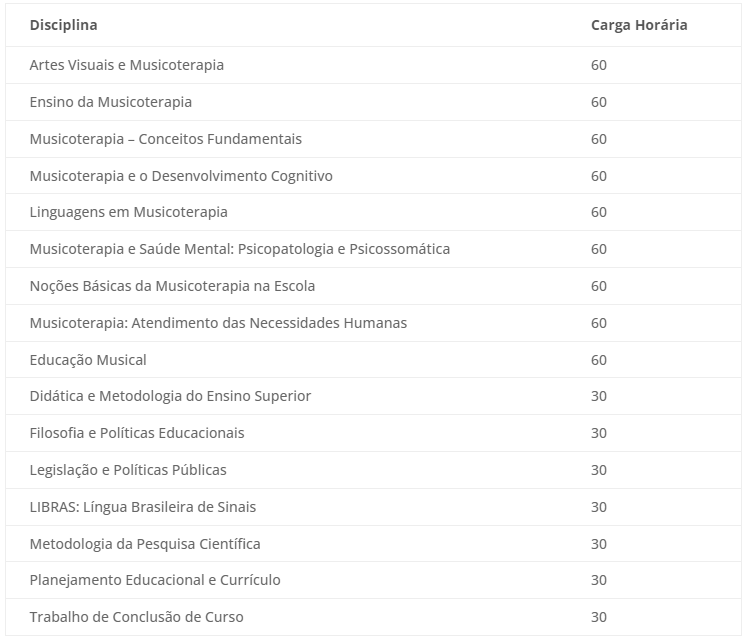The image size is (751, 641).
Task: Click the 60 hours value for Educação Musical
Action: (599, 360)
